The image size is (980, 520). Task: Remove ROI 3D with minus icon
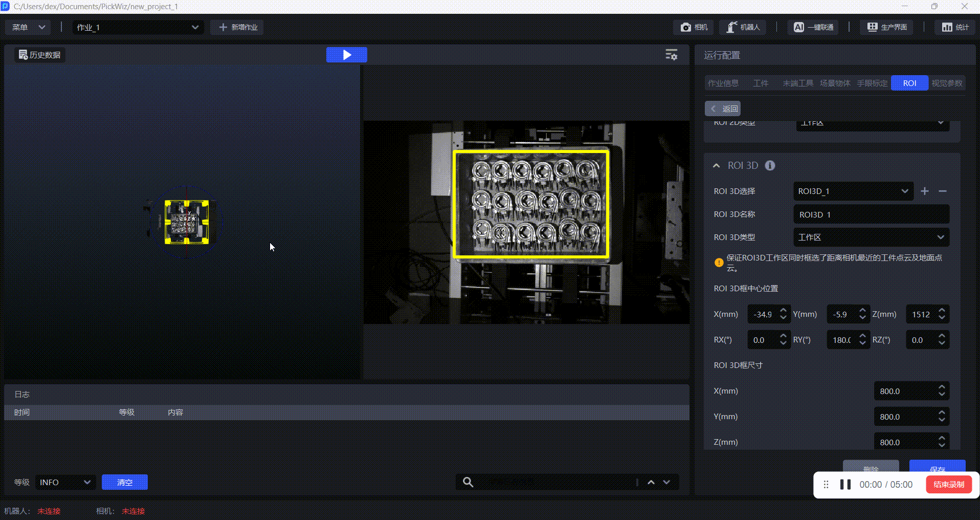coord(943,191)
